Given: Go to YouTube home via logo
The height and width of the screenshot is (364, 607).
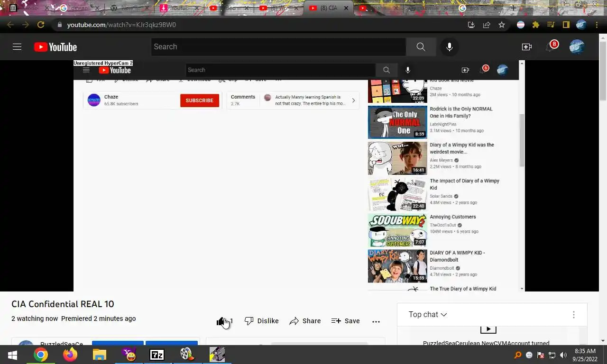Looking at the screenshot, I should [55, 47].
